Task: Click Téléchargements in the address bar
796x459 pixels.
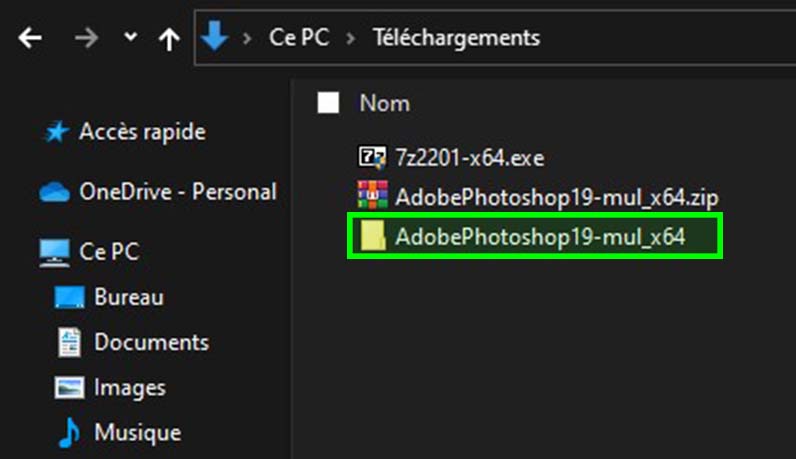Action: (456, 39)
